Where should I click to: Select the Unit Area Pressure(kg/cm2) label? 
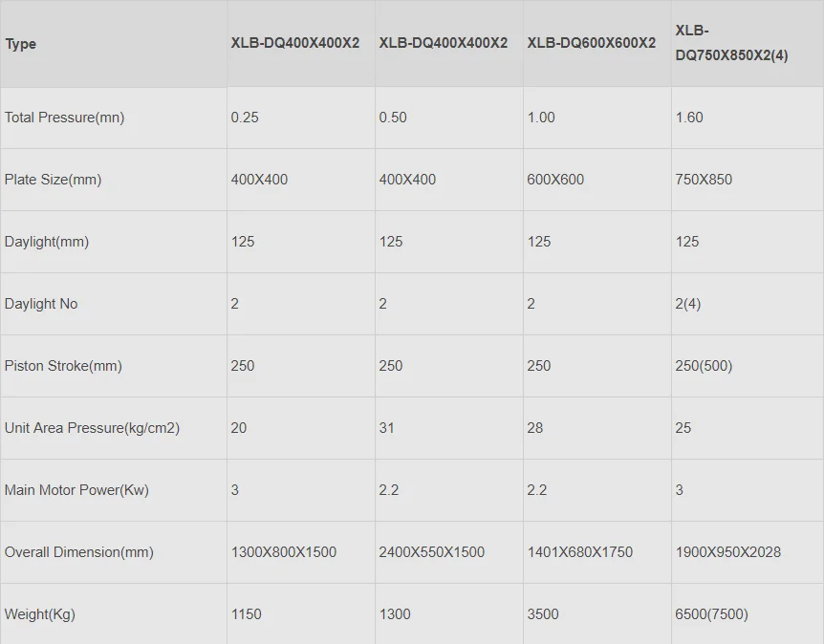point(92,428)
